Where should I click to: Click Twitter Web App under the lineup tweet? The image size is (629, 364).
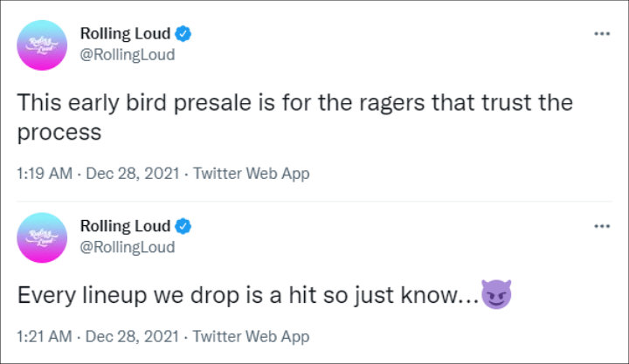251,335
